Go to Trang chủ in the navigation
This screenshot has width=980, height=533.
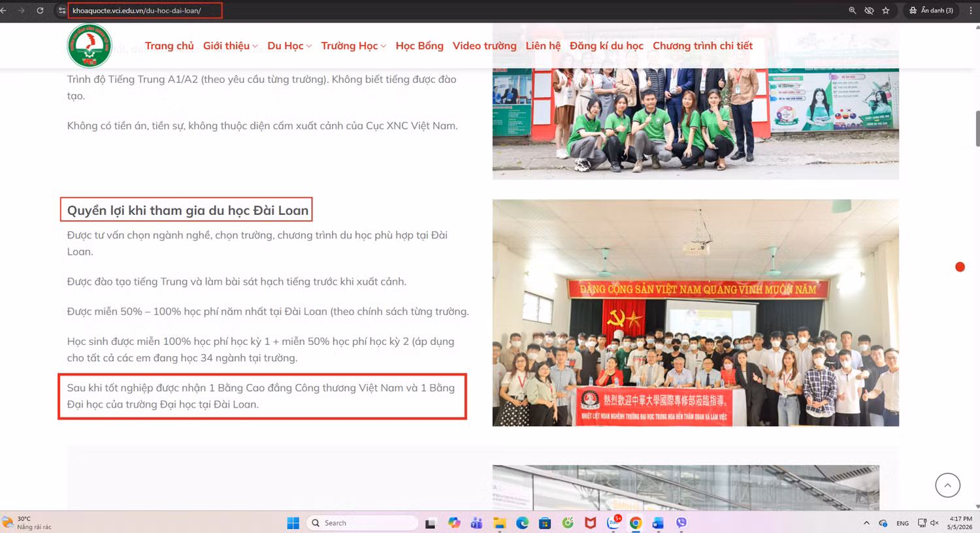tap(169, 46)
